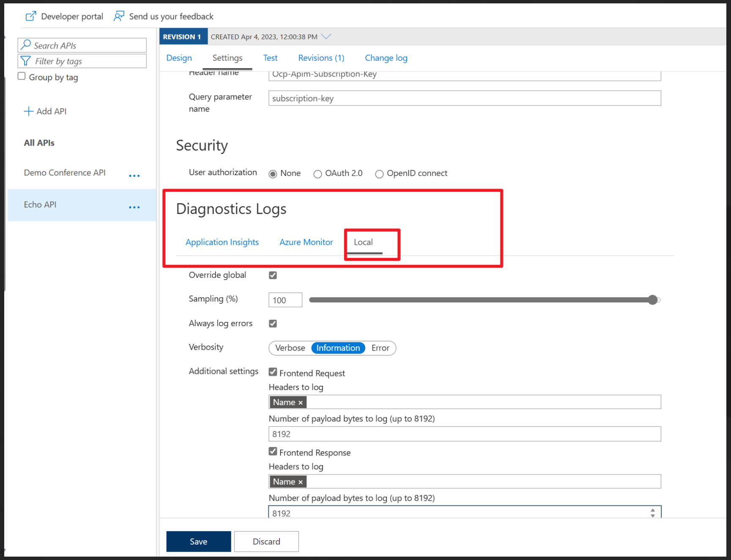Open the ellipsis menu for Echo API
Viewport: 731px width, 560px height.
(x=134, y=207)
